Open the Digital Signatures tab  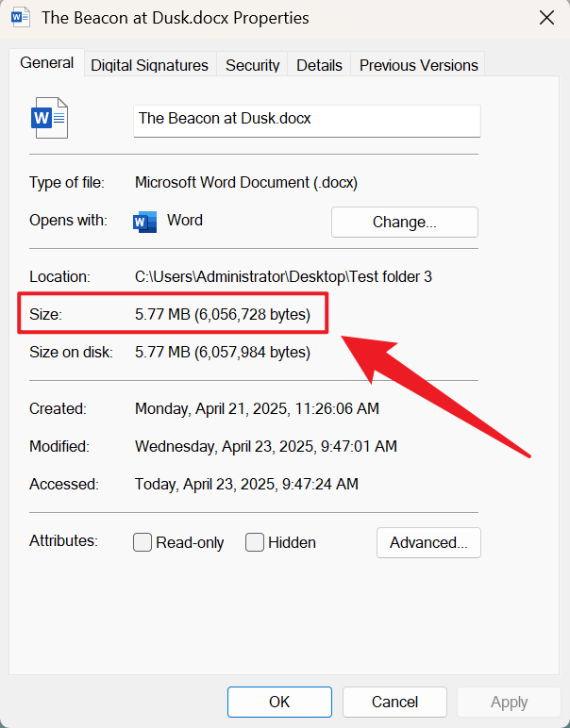click(149, 65)
